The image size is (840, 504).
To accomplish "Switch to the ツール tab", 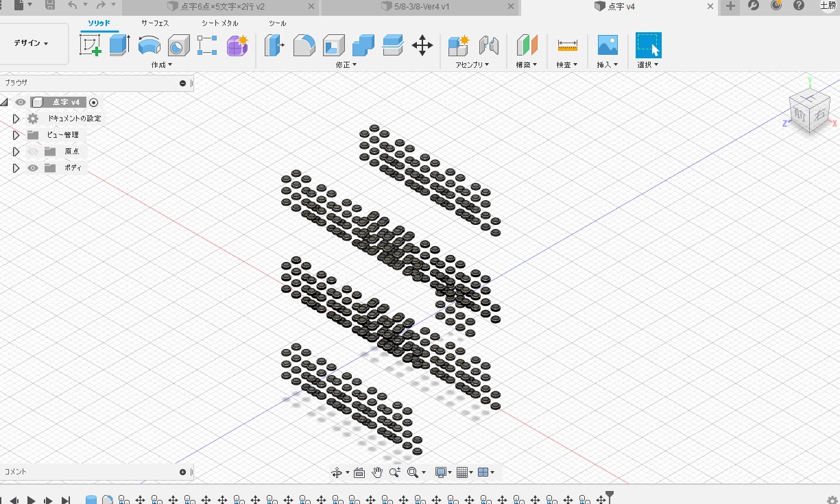I will (x=277, y=23).
